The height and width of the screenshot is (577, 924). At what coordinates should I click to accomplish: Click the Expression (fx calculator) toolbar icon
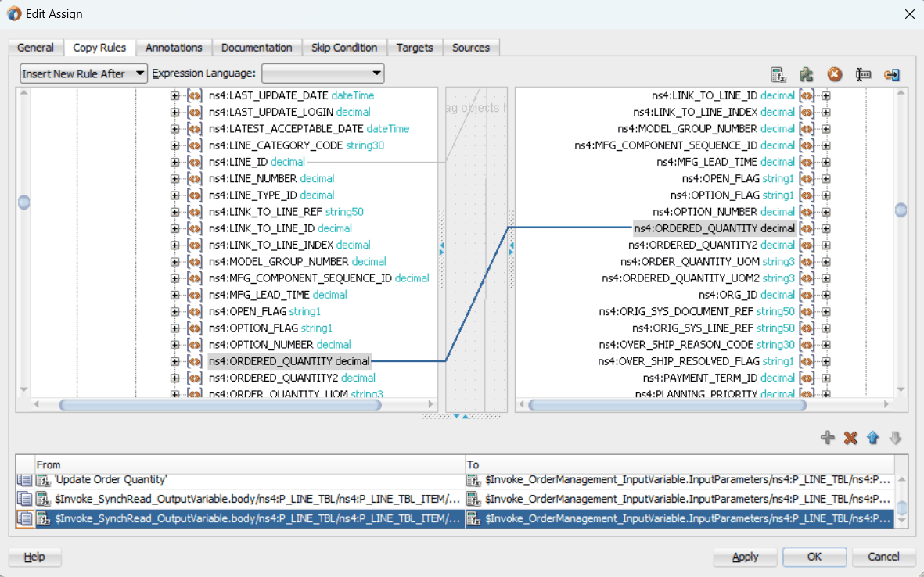tap(778, 75)
